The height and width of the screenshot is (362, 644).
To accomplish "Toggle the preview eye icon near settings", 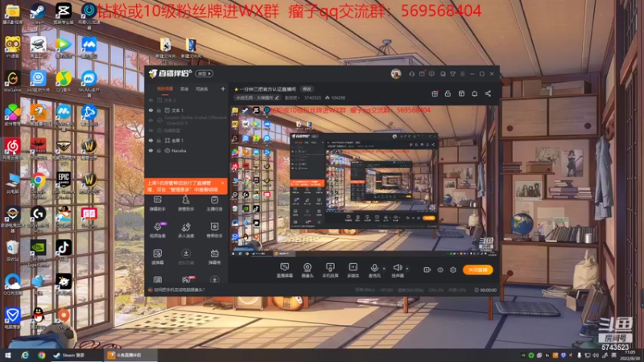I will (440, 269).
